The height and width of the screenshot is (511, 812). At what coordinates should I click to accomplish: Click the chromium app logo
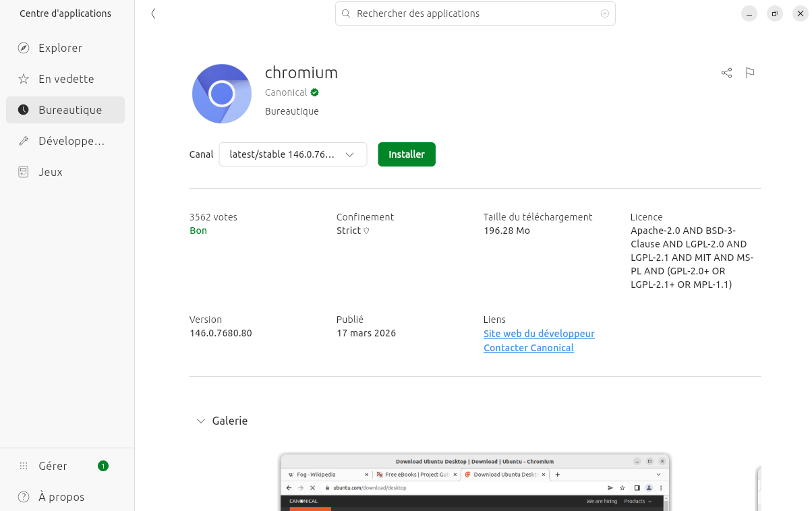click(x=221, y=94)
